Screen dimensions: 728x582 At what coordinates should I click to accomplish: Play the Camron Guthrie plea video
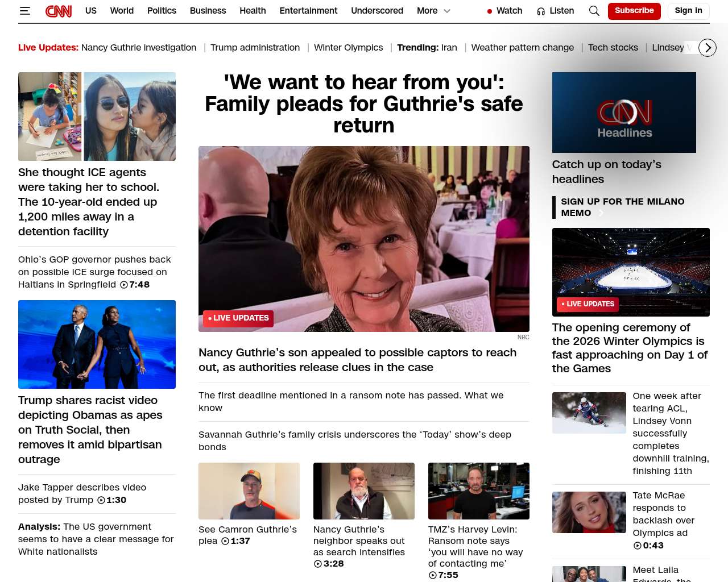tap(249, 491)
